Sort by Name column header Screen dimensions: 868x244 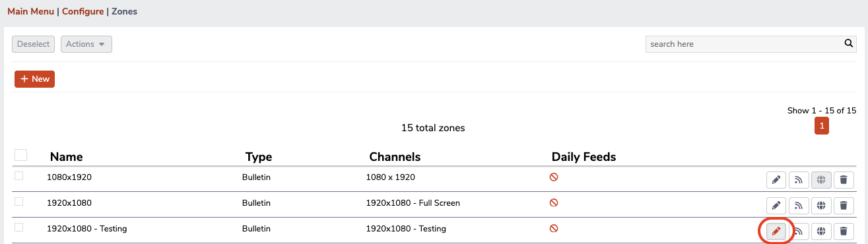(x=66, y=157)
